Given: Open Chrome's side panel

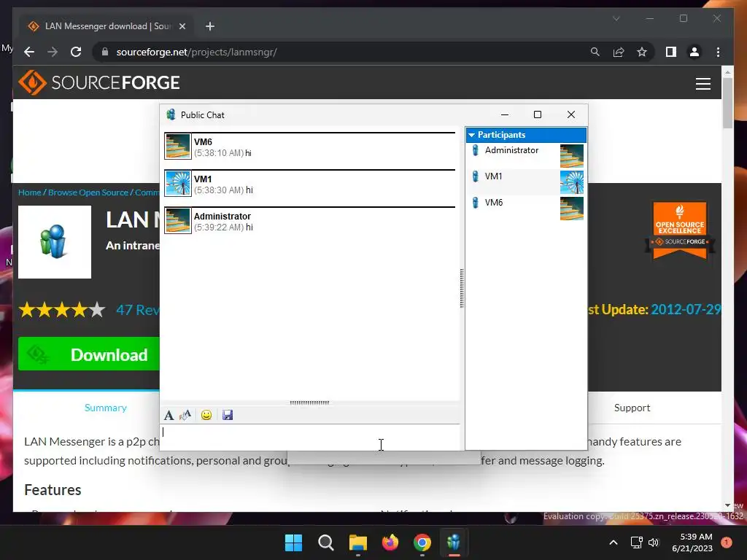Looking at the screenshot, I should [671, 52].
